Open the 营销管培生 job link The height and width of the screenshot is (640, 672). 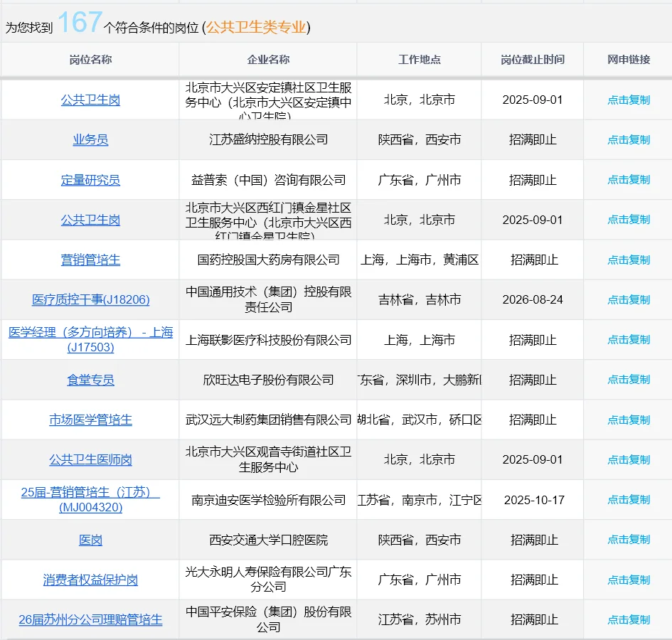point(90,260)
